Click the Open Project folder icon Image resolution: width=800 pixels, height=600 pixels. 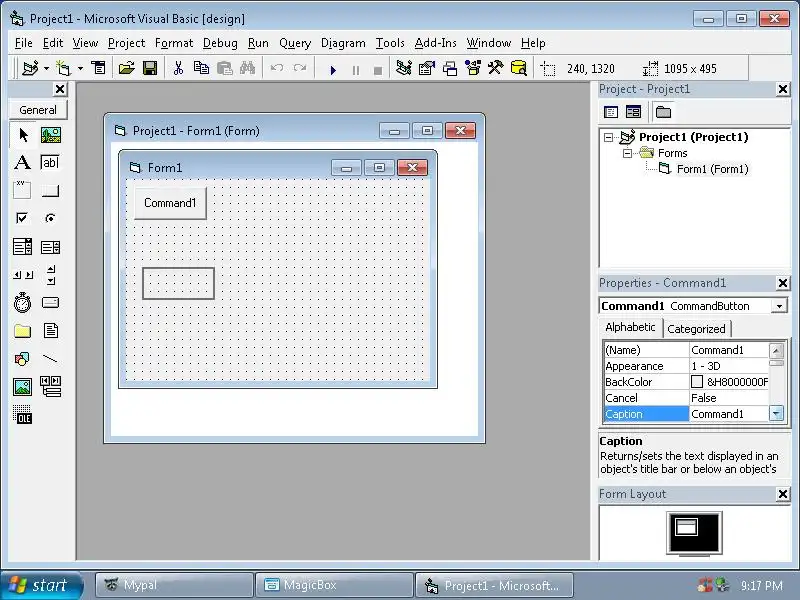[127, 68]
